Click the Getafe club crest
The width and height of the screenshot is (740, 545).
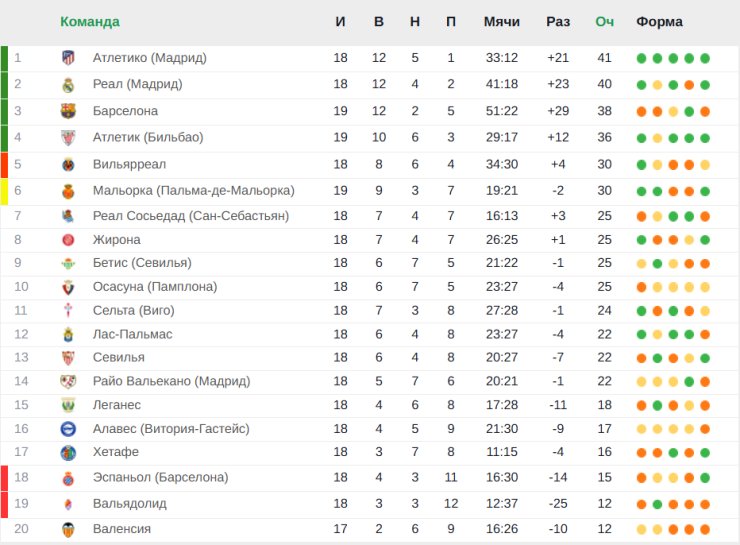click(68, 452)
